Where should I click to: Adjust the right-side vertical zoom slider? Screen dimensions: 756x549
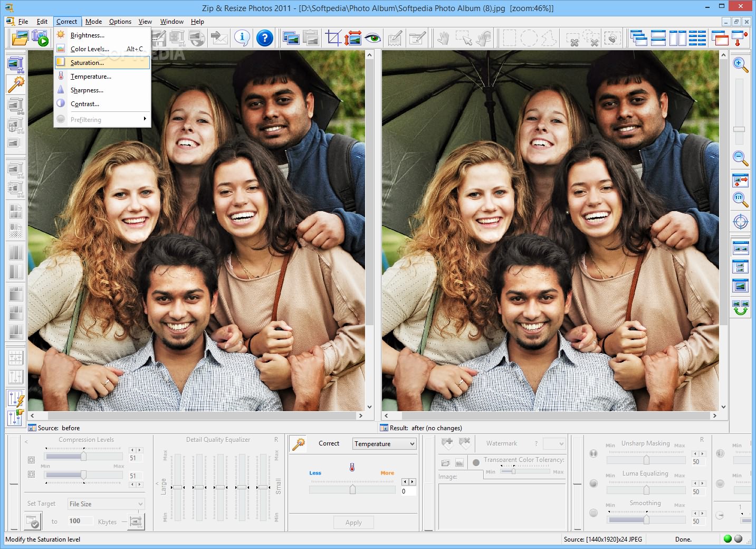[x=739, y=129]
